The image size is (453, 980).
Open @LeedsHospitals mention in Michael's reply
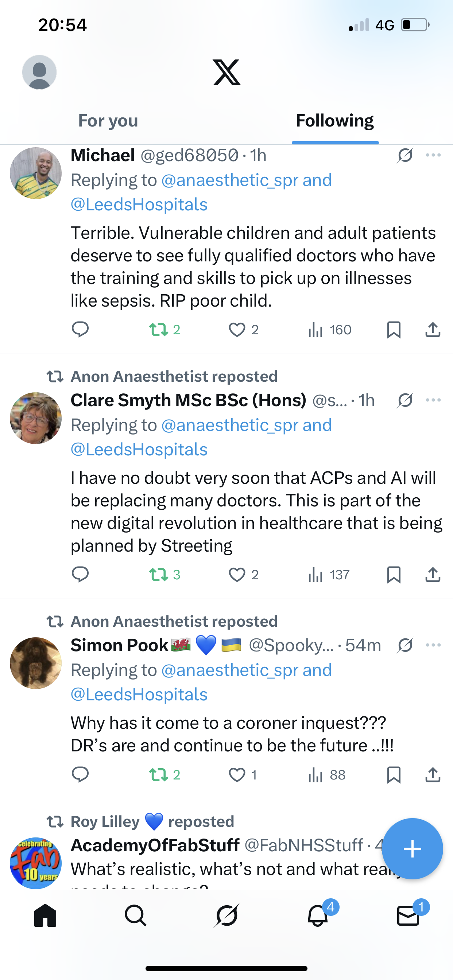click(139, 204)
